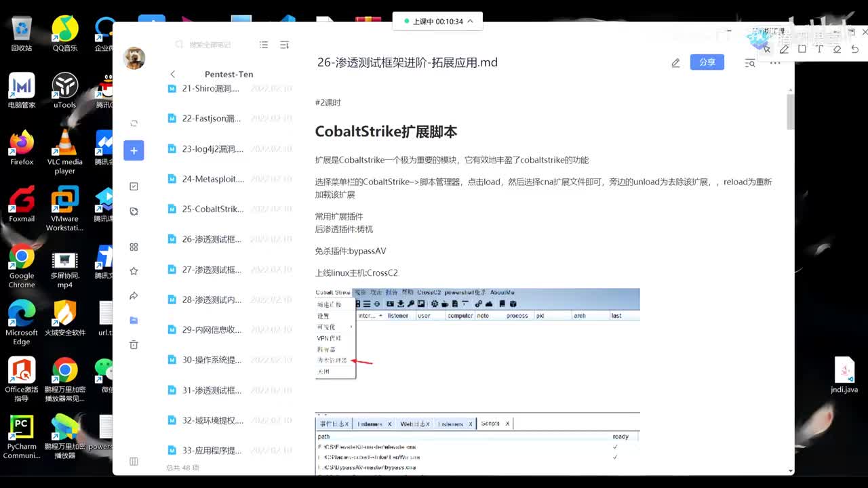Open uTools desktop icon
The height and width of the screenshot is (488, 868).
pyautogui.click(x=65, y=91)
